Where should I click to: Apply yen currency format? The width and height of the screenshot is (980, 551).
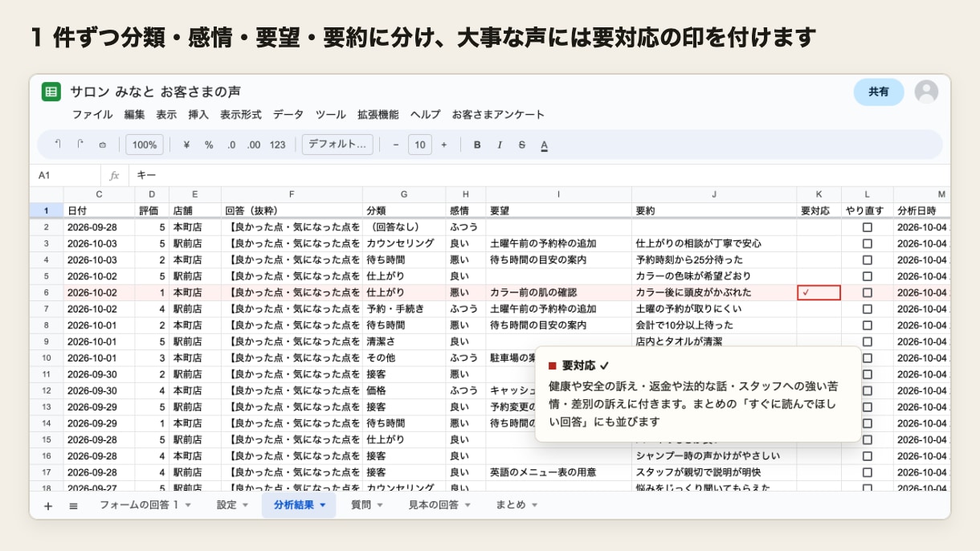[186, 145]
